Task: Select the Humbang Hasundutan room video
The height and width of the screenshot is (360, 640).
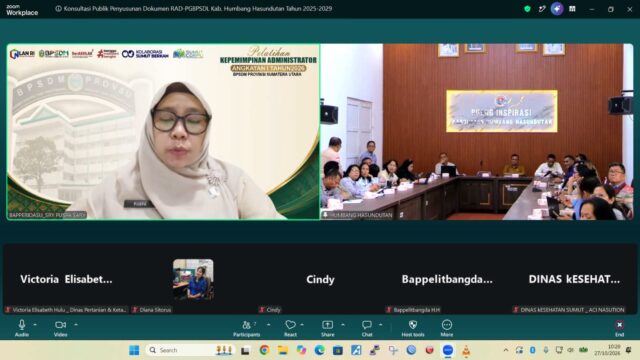Action: click(x=477, y=132)
